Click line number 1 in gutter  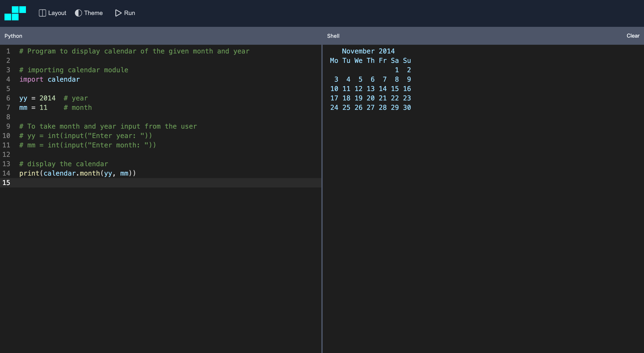[x=8, y=51]
